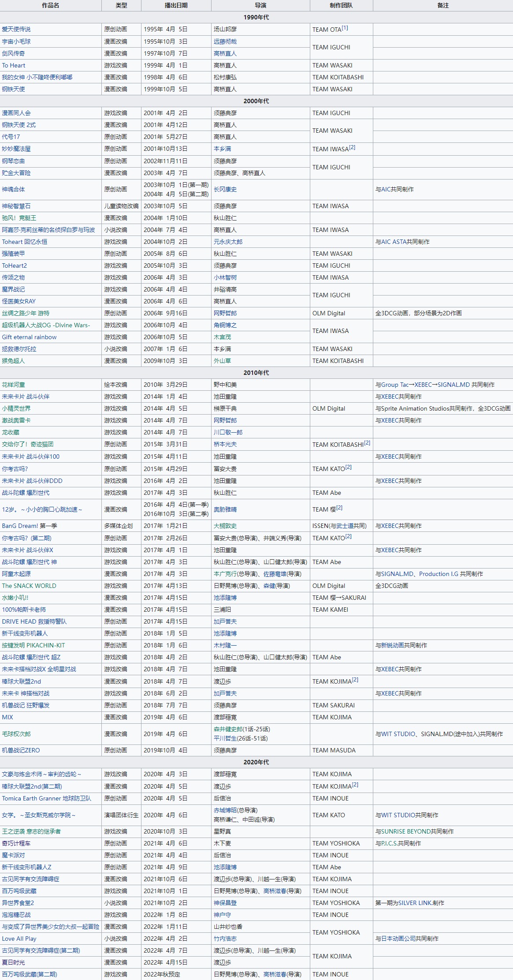Follow the 怪医美女RAY link
The width and height of the screenshot is (513, 980).
coord(19,301)
